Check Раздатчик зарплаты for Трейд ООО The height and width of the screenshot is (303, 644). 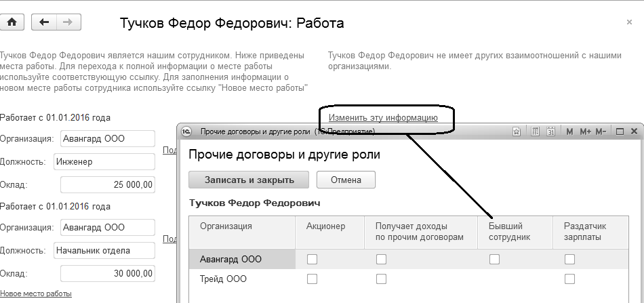(x=569, y=279)
